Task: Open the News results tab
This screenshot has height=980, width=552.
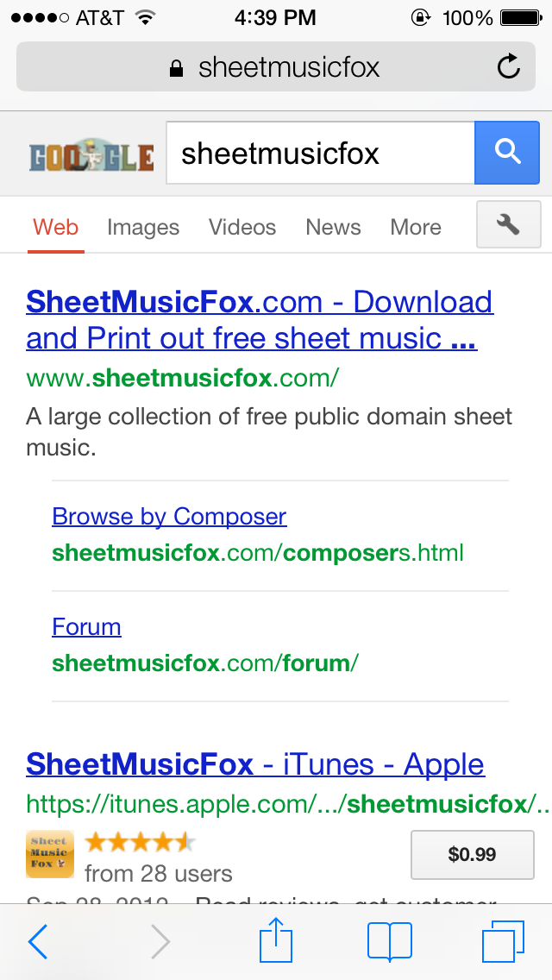Action: click(333, 227)
